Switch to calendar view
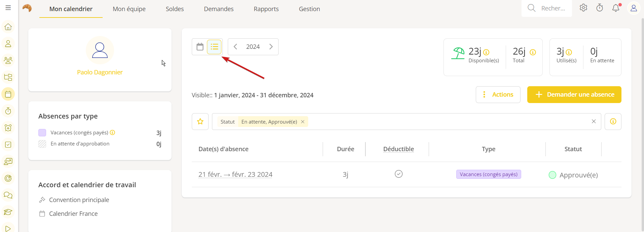644x232 pixels. 200,47
